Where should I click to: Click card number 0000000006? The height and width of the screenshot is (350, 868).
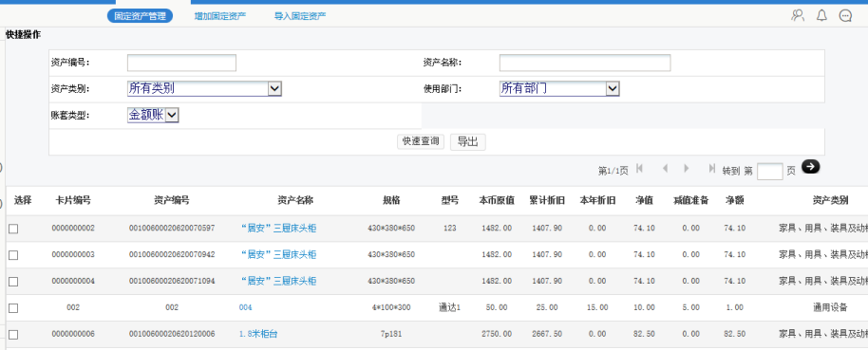73,334
